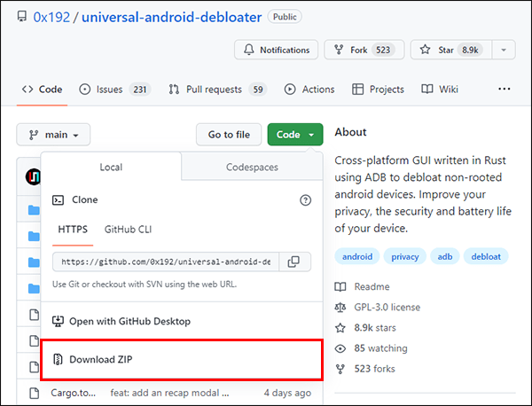Open the Actions tab
532x406 pixels.
point(309,90)
